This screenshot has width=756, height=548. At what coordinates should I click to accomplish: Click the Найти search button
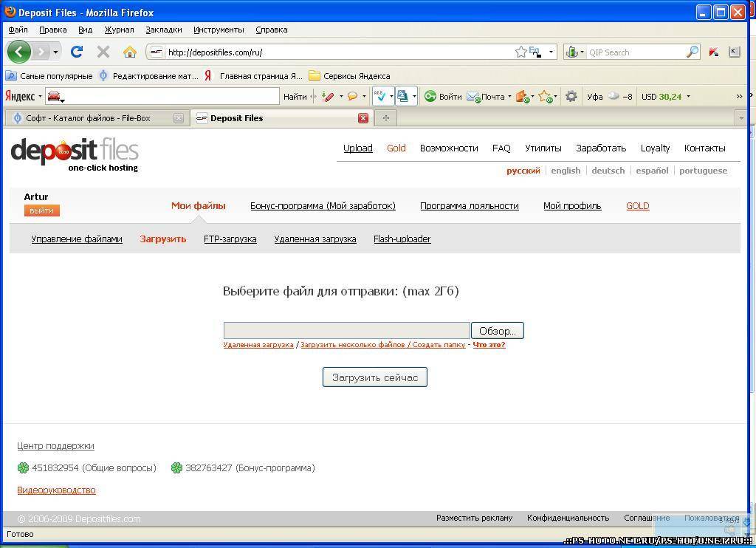pos(295,97)
